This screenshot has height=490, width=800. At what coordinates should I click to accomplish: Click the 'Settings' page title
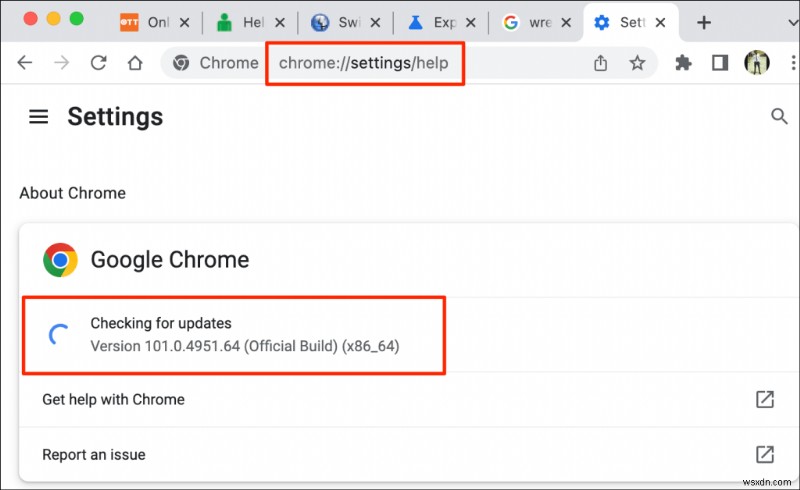[x=115, y=117]
